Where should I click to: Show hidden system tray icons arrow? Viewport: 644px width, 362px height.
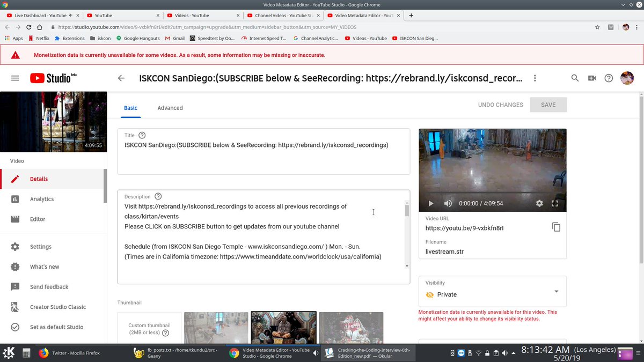coord(515,352)
